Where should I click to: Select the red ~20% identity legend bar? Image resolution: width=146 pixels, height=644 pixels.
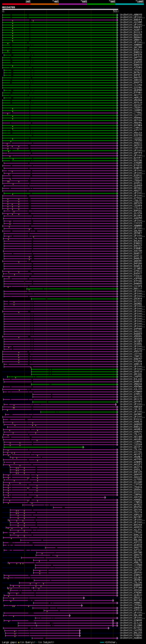16,4
